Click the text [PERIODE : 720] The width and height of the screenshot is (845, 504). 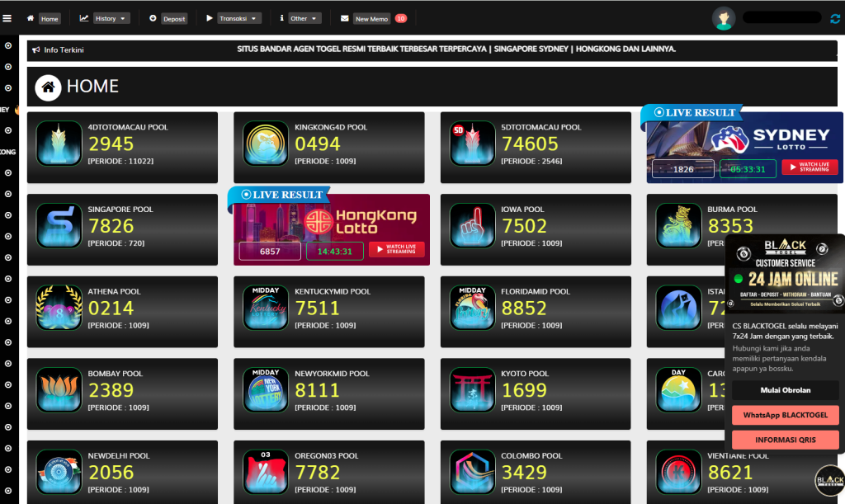116,243
